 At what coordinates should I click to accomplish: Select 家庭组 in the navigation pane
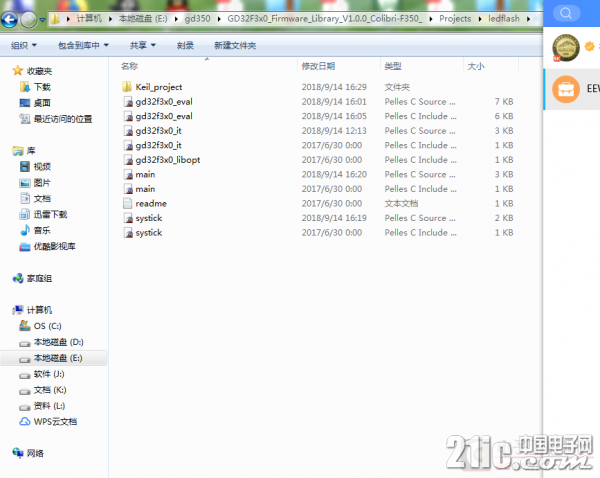(x=39, y=278)
